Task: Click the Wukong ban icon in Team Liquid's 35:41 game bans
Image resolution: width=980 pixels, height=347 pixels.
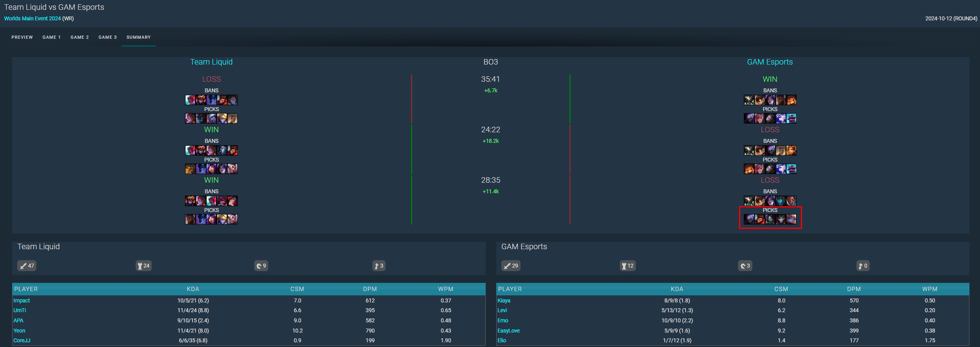Action: click(222, 100)
